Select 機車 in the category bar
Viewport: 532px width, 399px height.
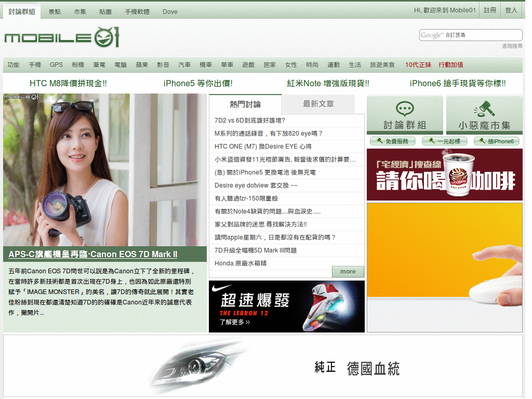point(206,65)
